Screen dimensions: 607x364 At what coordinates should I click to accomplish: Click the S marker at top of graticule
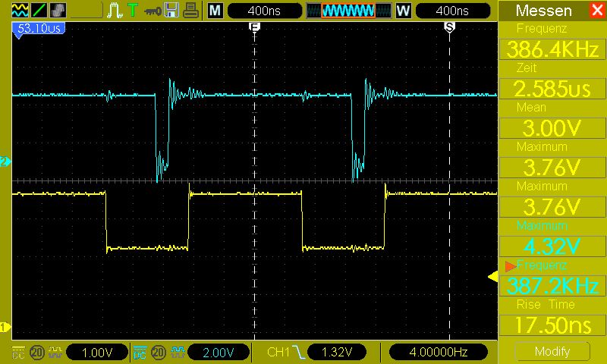pyautogui.click(x=449, y=27)
